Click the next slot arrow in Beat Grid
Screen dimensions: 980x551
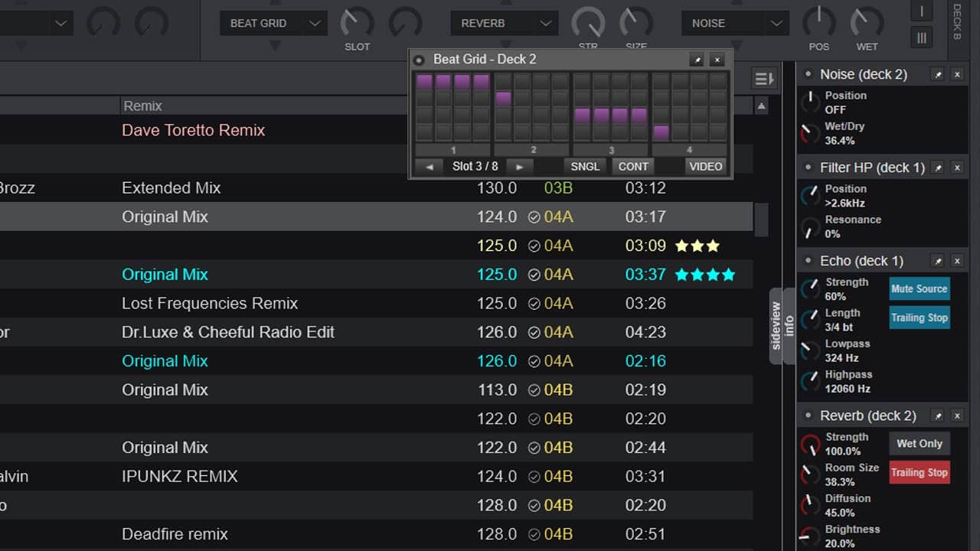[521, 166]
